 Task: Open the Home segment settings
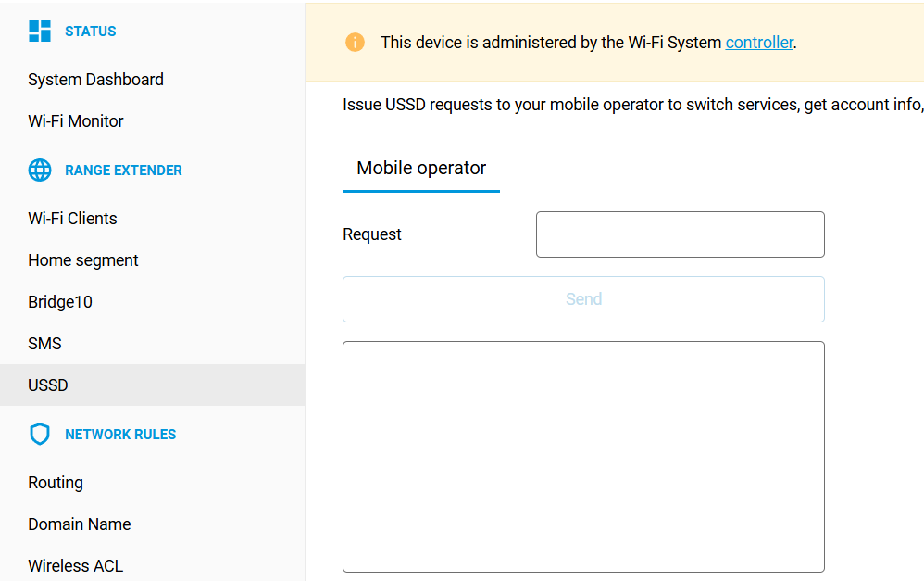[x=82, y=259]
